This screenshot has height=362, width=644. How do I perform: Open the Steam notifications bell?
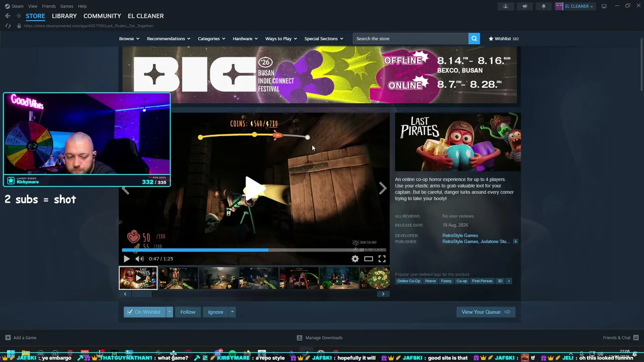543,6
